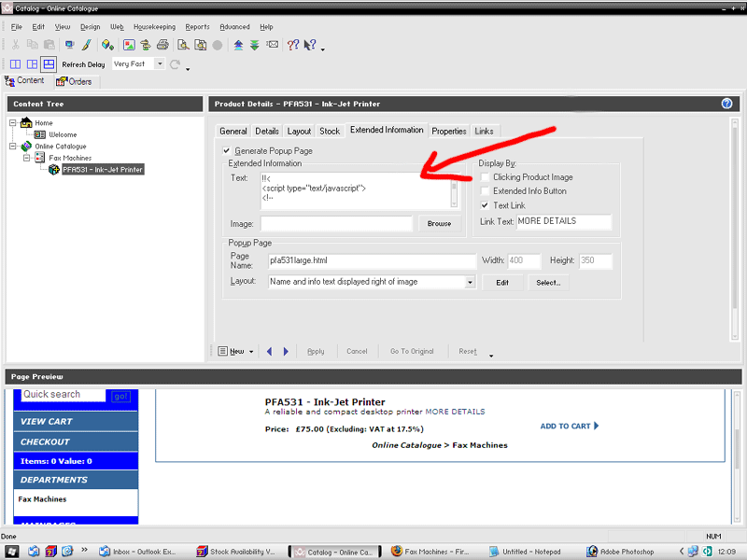Click the Page Name input field

click(x=372, y=261)
